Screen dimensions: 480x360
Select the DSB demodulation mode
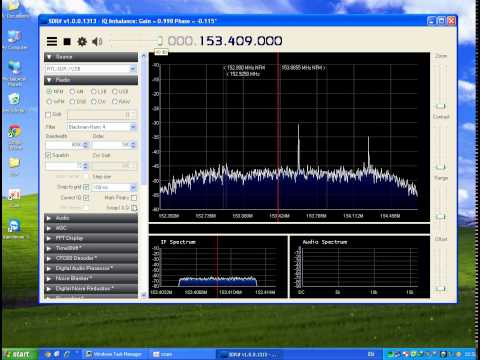(72, 101)
